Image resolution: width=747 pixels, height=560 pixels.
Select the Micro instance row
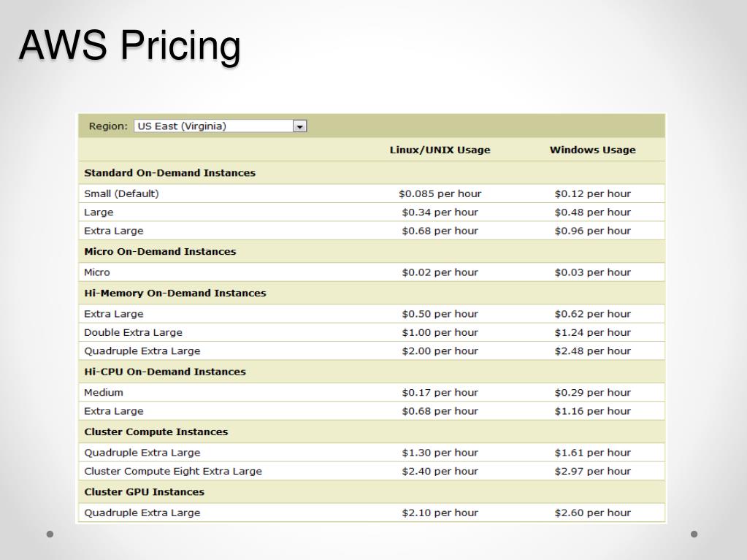372,272
